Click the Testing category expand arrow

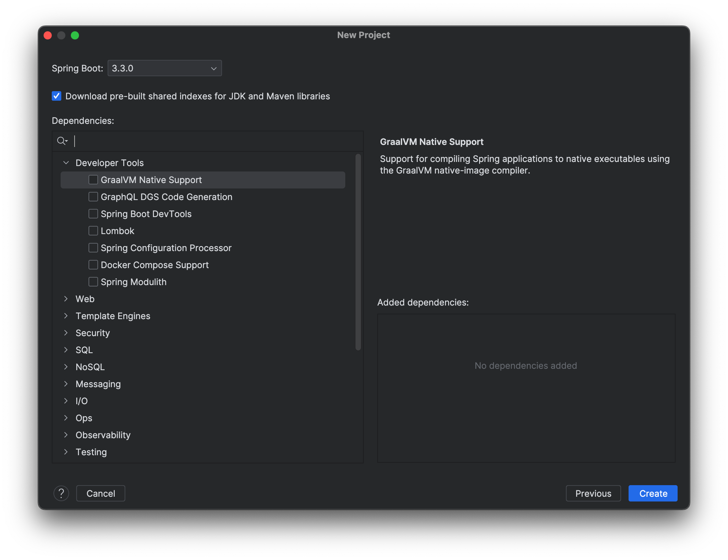click(66, 452)
